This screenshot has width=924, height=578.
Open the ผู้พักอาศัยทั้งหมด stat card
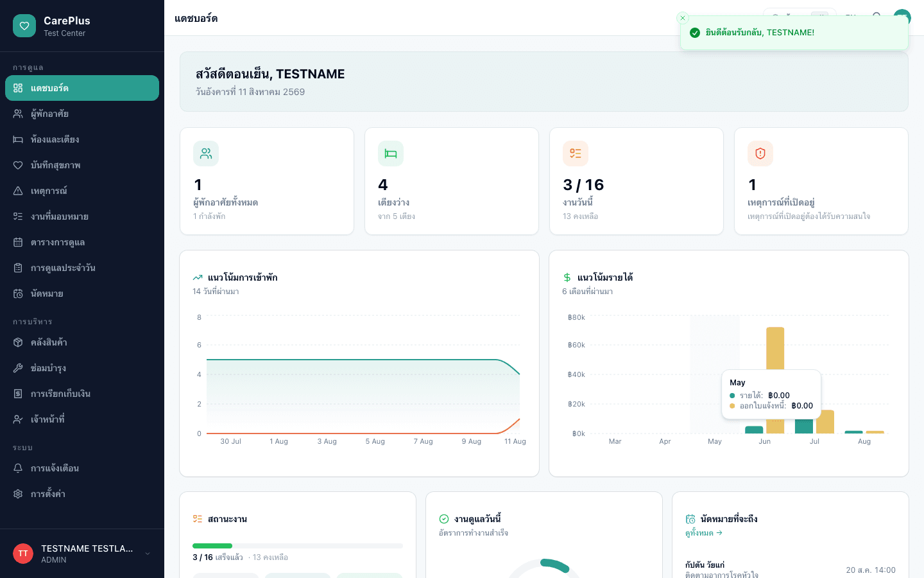(x=267, y=181)
